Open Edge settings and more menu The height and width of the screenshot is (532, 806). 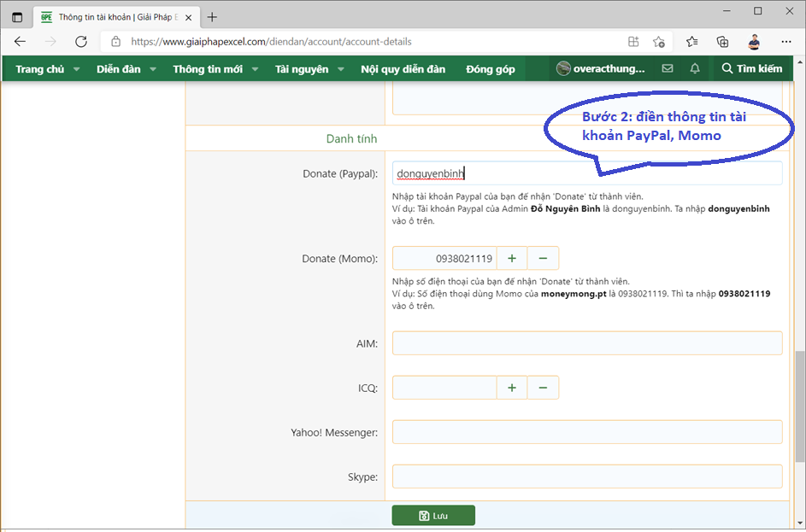tap(786, 41)
